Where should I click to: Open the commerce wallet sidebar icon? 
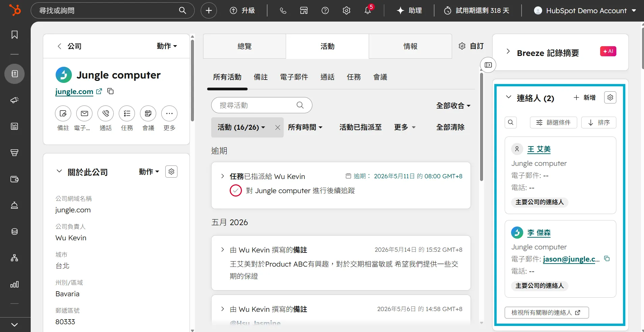[15, 179]
